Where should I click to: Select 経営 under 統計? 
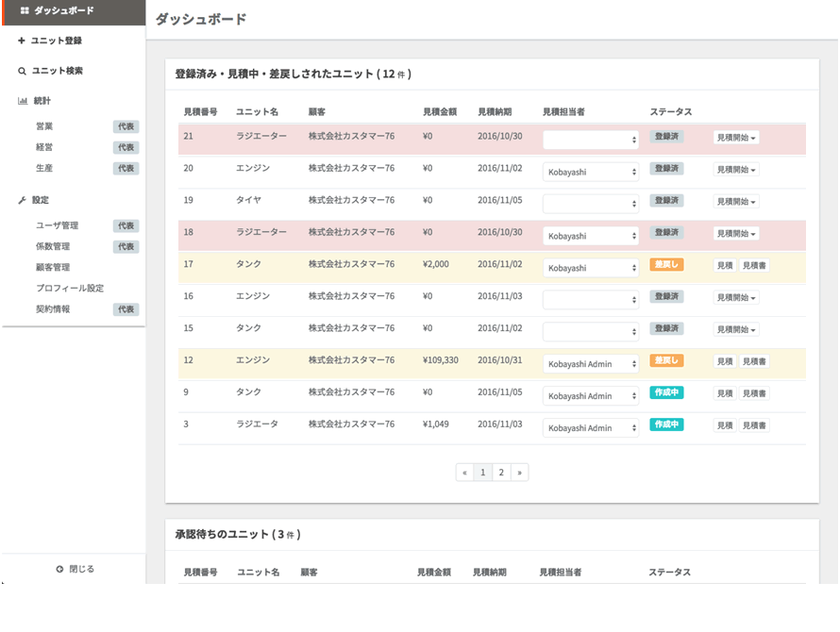(44, 147)
